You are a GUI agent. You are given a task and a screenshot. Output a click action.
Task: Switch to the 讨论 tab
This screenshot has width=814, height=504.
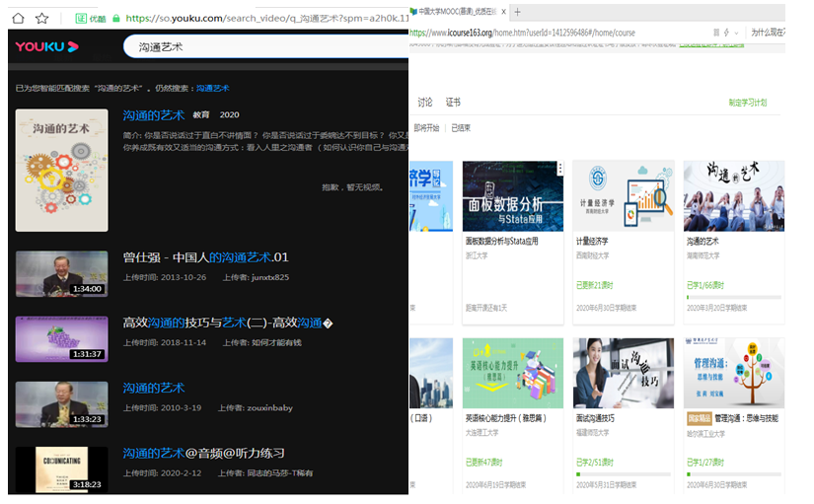coord(425,103)
